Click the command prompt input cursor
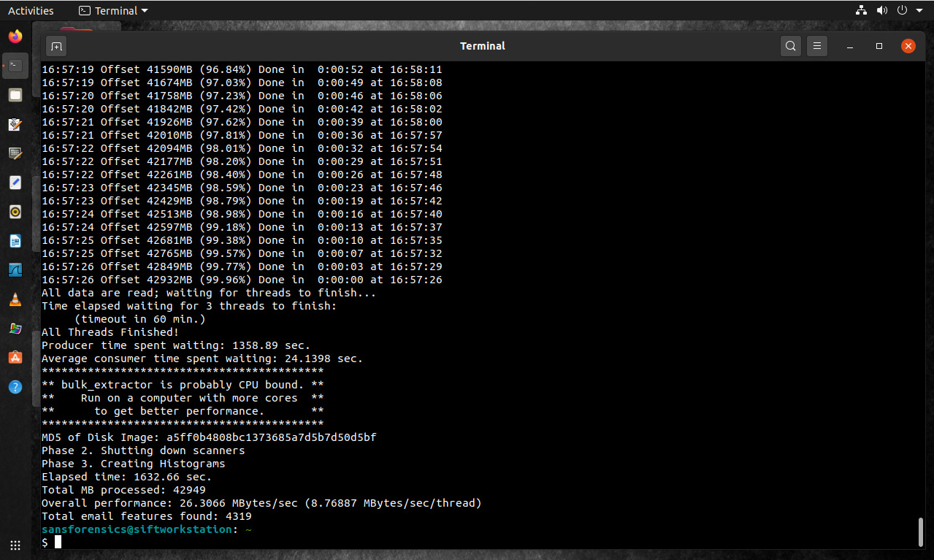This screenshot has height=560, width=934. [58, 542]
